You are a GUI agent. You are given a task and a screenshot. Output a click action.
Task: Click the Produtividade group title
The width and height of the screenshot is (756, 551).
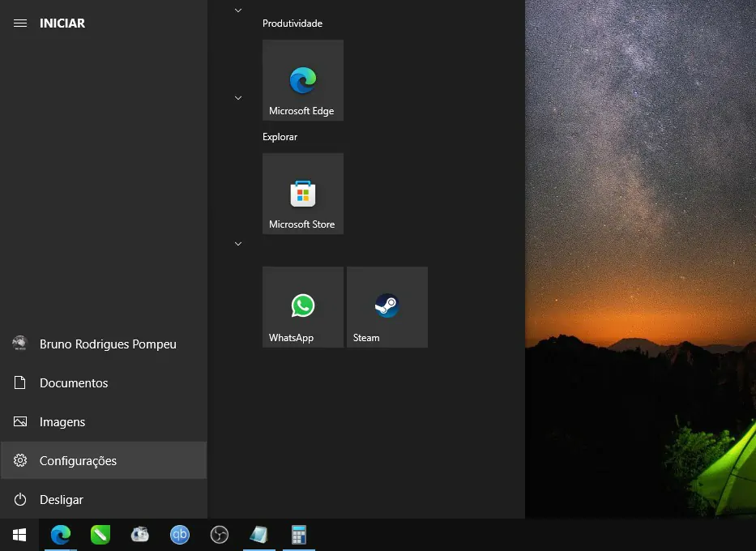tap(293, 23)
